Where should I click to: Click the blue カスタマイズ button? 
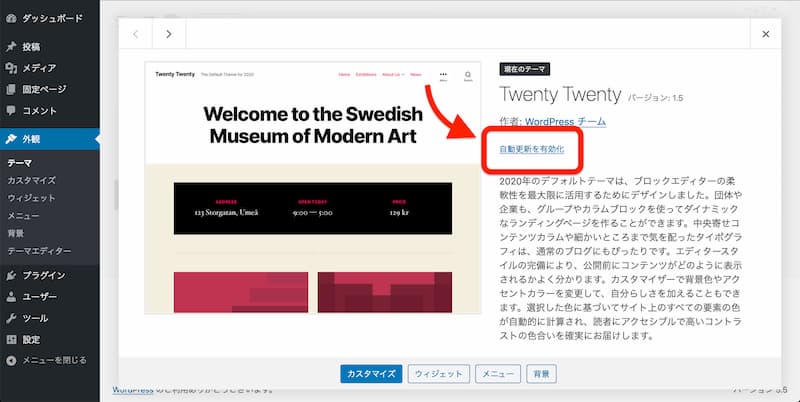click(371, 374)
